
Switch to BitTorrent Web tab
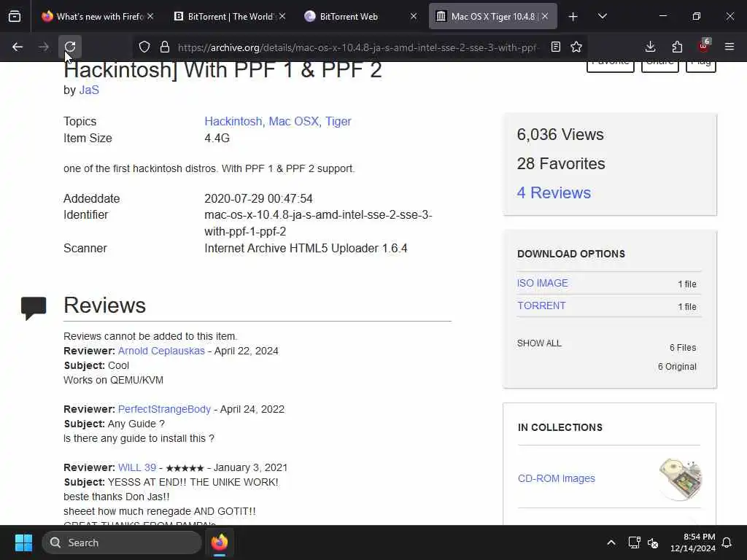[362, 16]
